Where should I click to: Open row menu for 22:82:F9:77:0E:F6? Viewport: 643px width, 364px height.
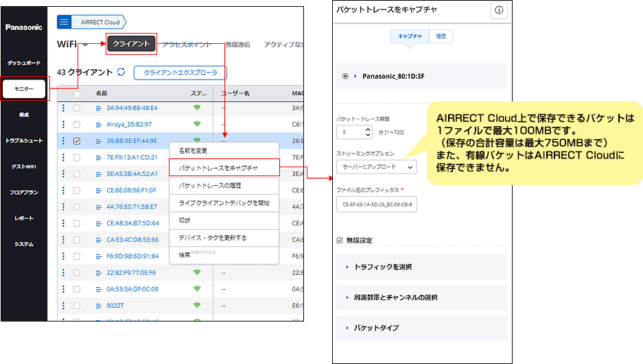point(63,272)
